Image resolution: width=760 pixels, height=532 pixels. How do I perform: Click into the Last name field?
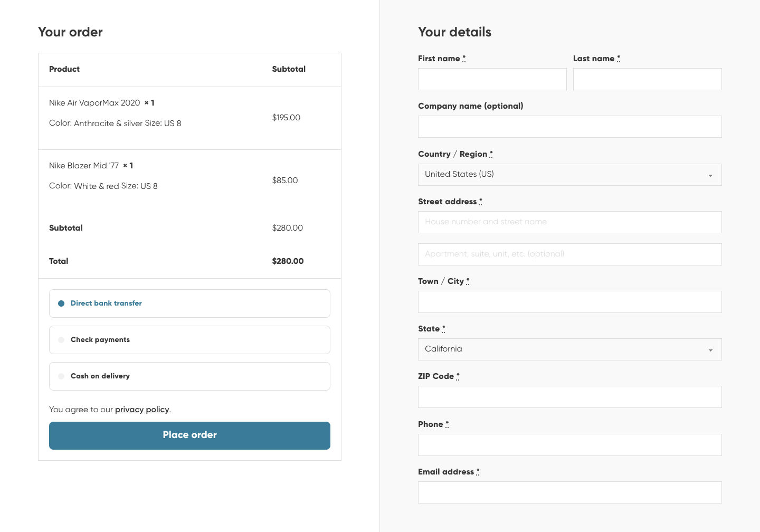(x=647, y=79)
